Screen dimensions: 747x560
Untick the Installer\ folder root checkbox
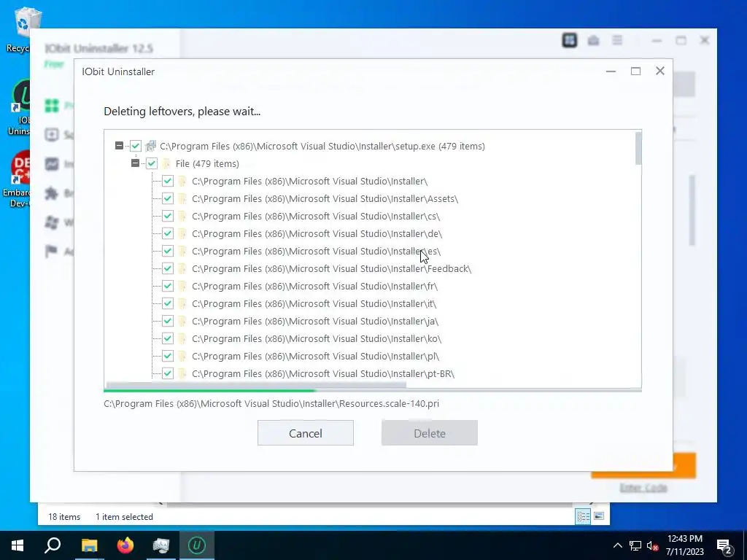[x=168, y=181]
